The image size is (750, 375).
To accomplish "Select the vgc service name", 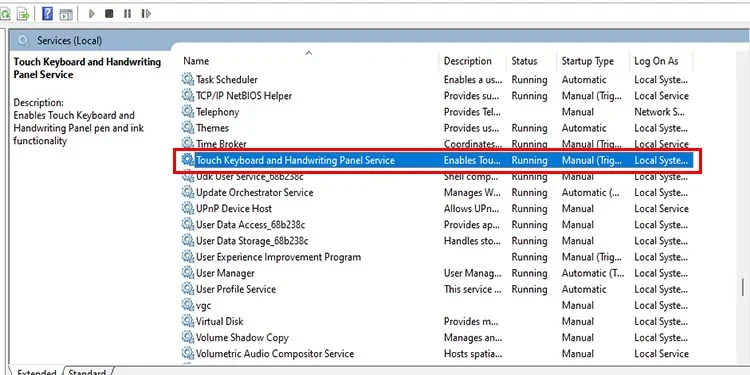I will pyautogui.click(x=203, y=306).
